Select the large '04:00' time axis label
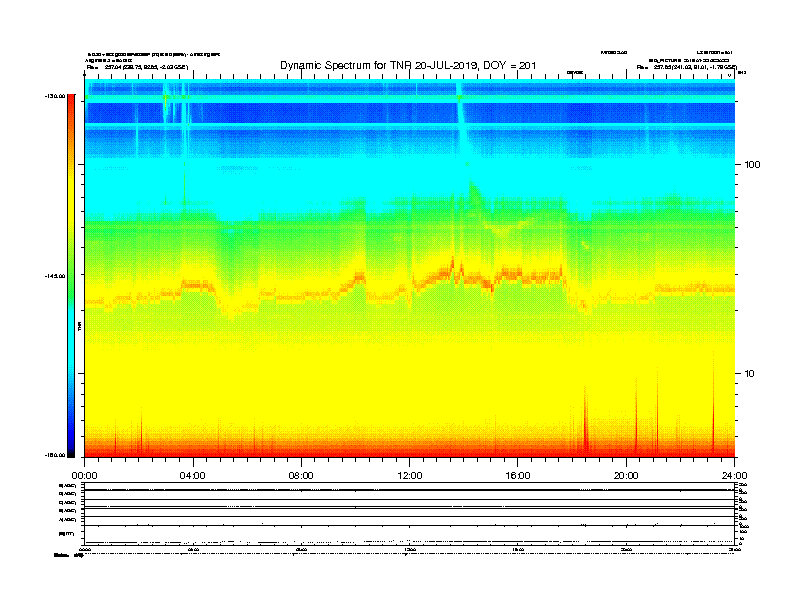 (192, 476)
